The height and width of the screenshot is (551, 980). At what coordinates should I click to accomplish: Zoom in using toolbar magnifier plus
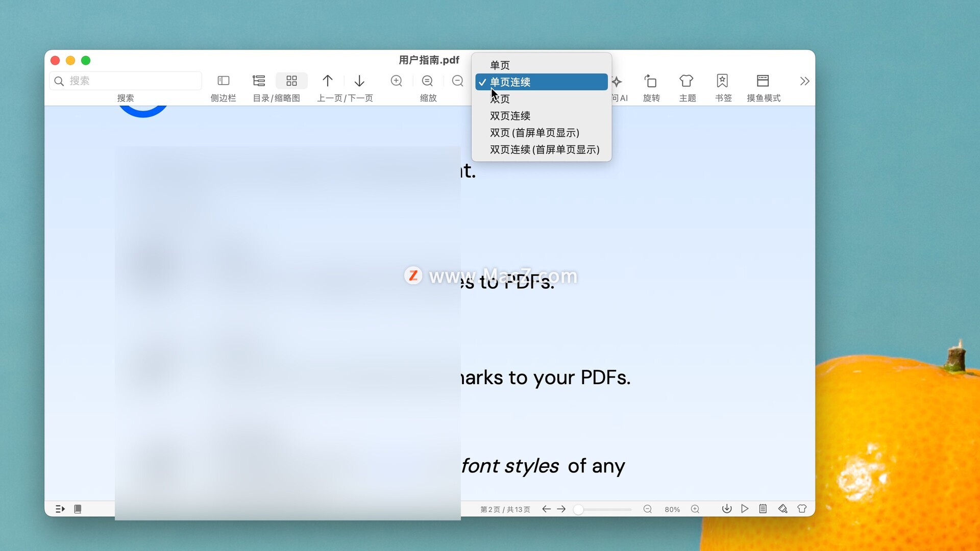pos(397,81)
